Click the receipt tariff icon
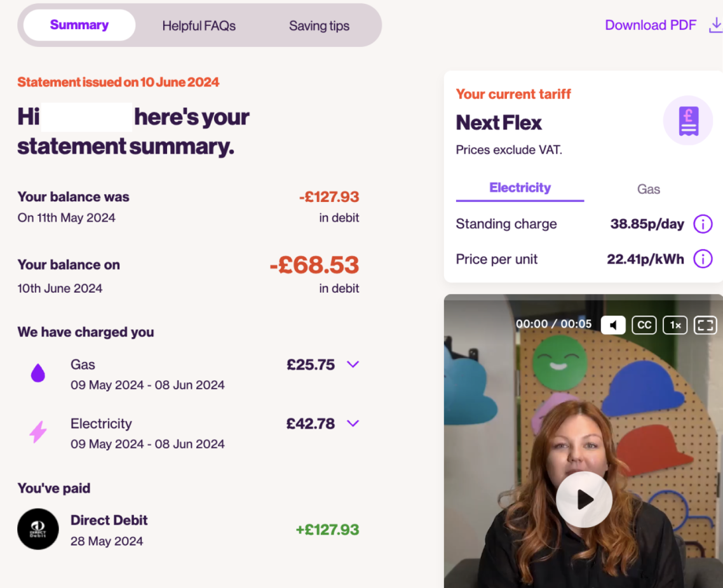Screen dimensions: 723x588 tap(688, 121)
